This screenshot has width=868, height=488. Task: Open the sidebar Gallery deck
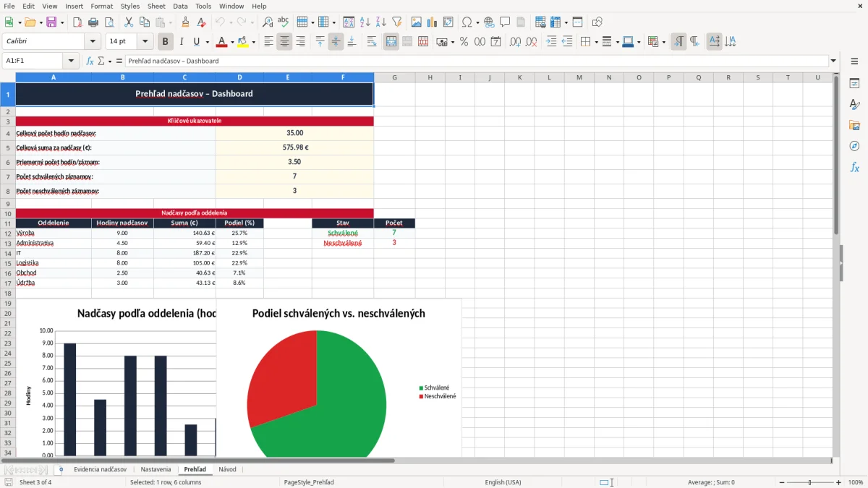click(854, 126)
